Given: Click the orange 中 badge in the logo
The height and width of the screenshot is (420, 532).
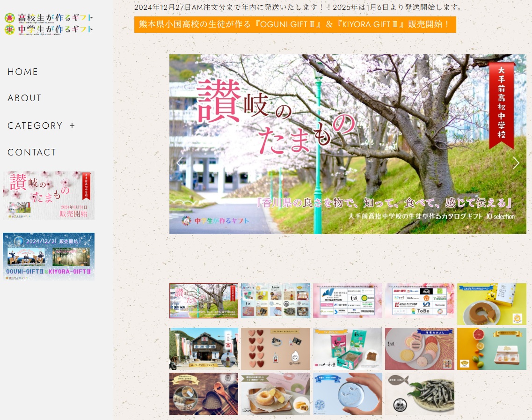Looking at the screenshot, I should point(9,29).
